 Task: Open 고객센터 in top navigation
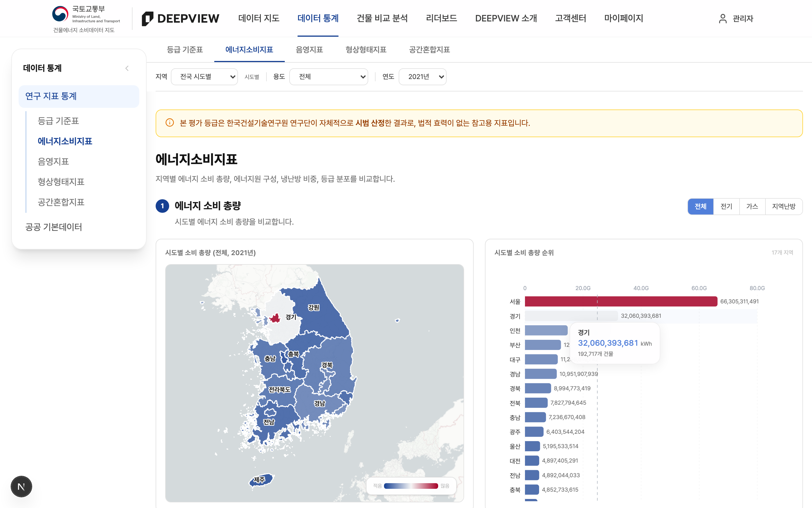pyautogui.click(x=570, y=18)
